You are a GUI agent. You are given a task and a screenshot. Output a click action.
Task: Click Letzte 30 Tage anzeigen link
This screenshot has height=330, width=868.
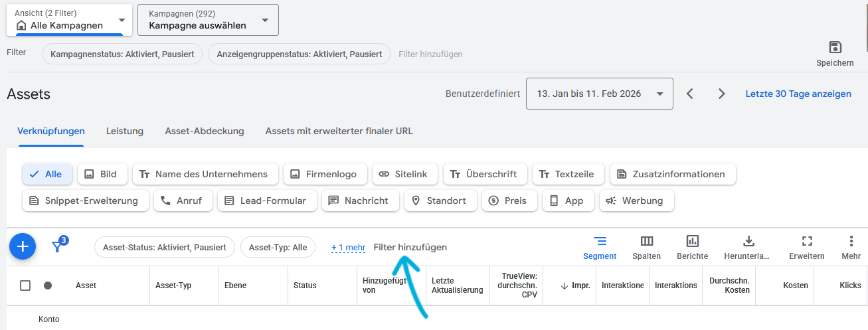coord(798,94)
